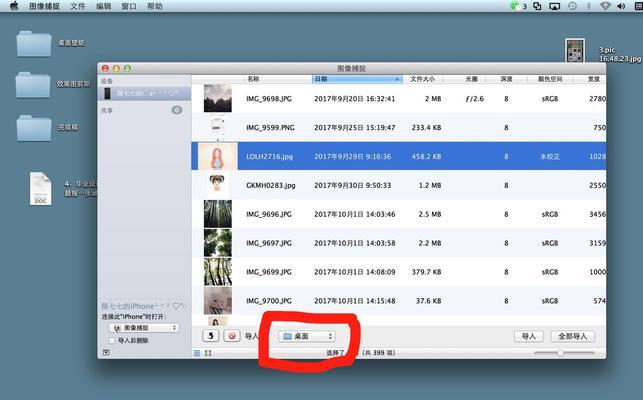This screenshot has width=643, height=400.
Task: Enable the 导入后删除 checkbox
Action: (112, 341)
